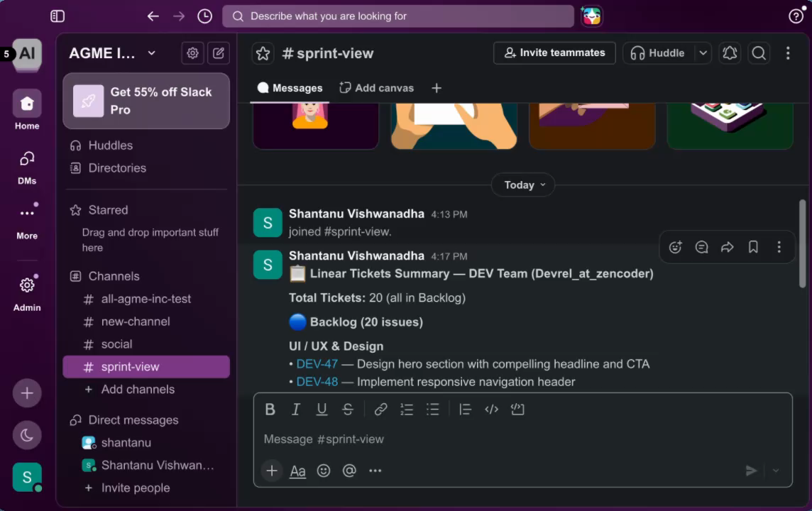This screenshot has width=812, height=511.
Task: Click the round plus create button
Action: pyautogui.click(x=27, y=393)
